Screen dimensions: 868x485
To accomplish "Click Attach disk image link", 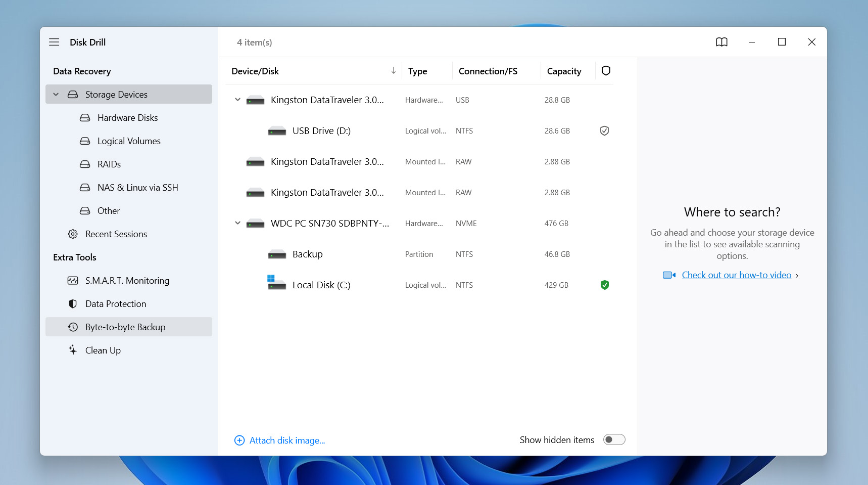I will click(287, 440).
